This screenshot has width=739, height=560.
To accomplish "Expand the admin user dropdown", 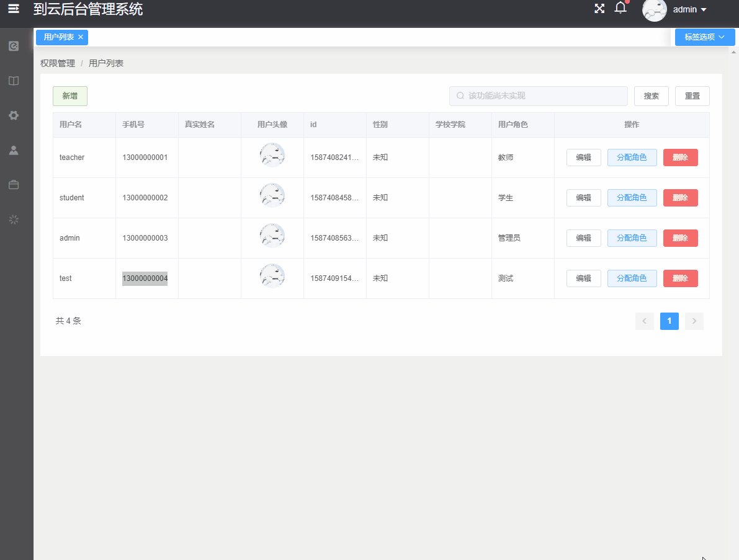I will pos(690,9).
